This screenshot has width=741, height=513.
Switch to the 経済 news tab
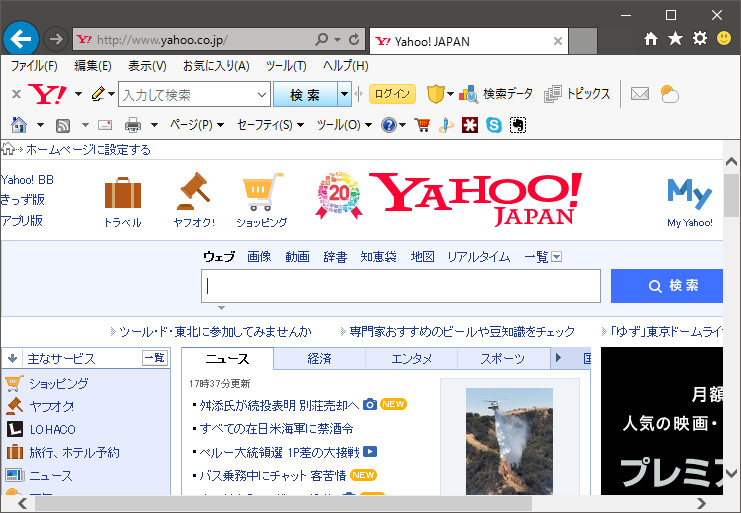point(319,359)
